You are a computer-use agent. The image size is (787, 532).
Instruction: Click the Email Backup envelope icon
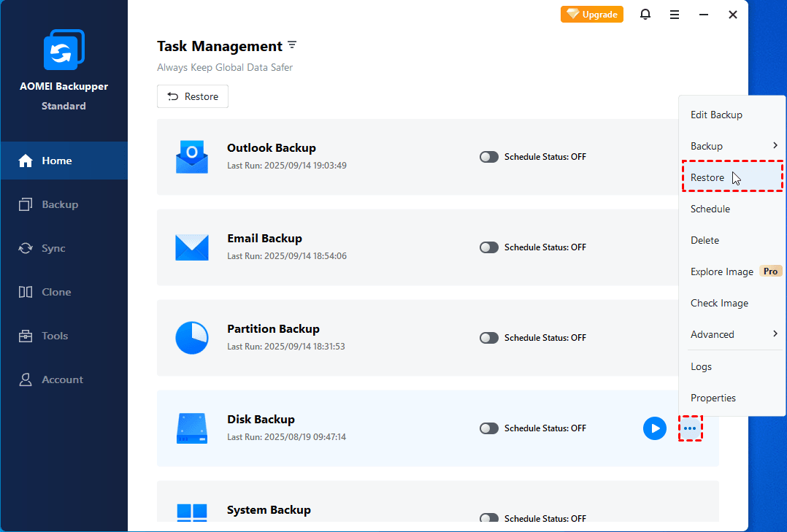191,247
